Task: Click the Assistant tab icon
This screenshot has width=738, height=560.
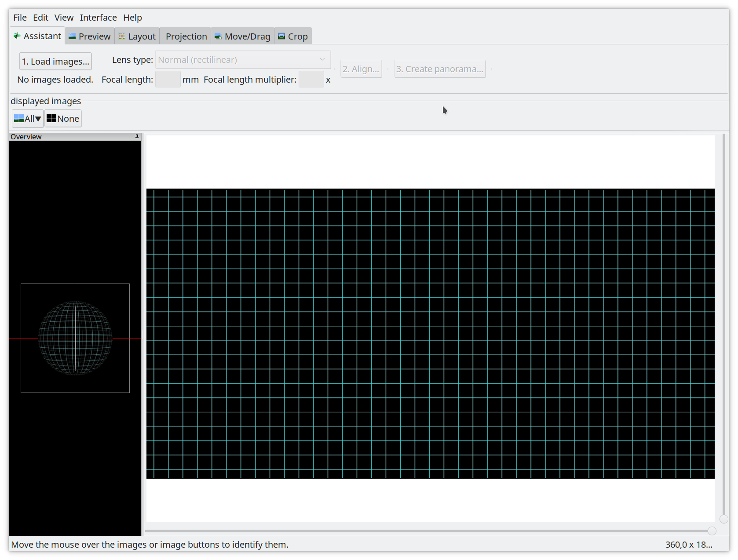Action: 17,36
